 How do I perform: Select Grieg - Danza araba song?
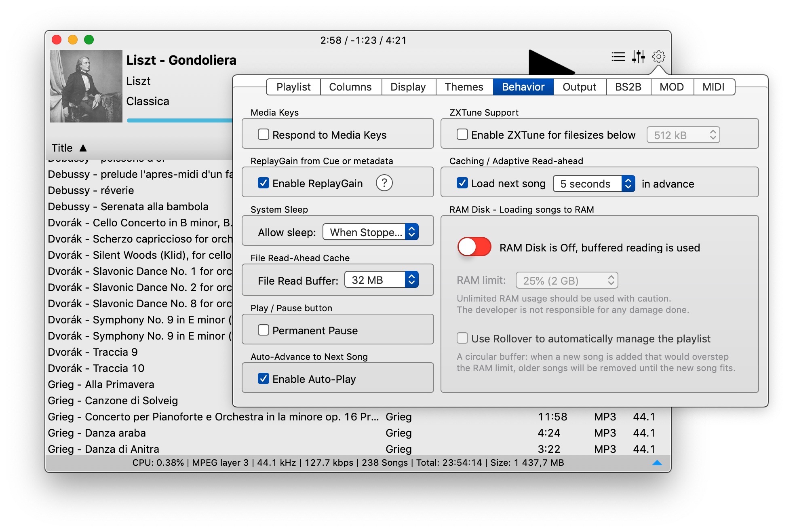(x=97, y=433)
